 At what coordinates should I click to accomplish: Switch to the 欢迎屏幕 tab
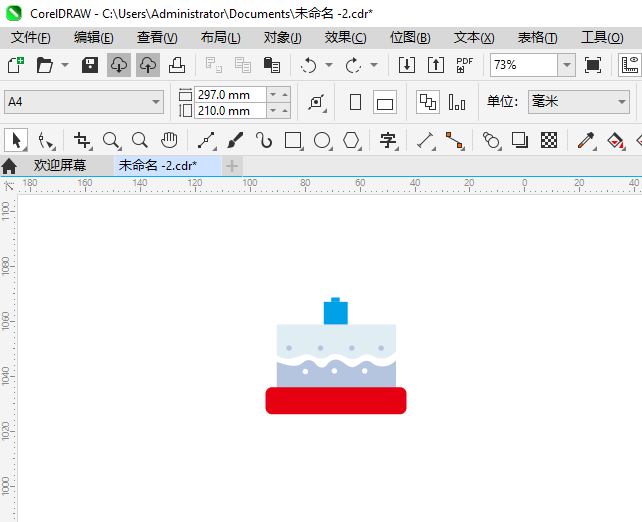pyautogui.click(x=60, y=165)
